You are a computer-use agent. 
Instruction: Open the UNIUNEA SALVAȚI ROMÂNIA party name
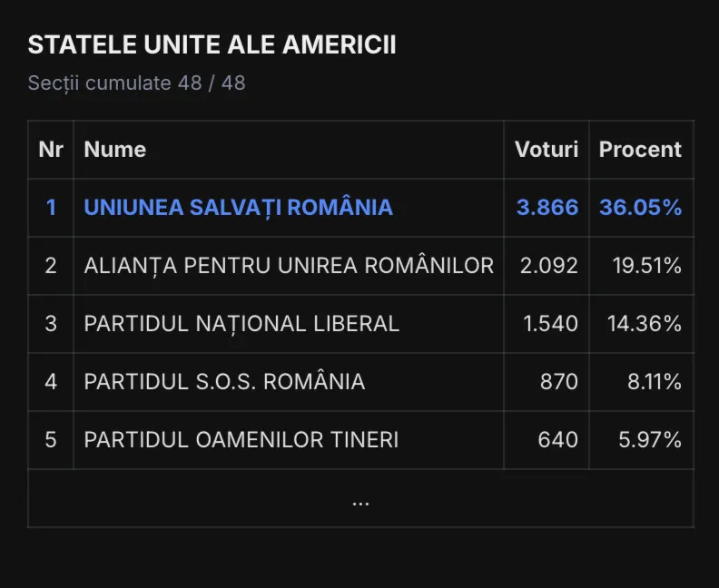(x=238, y=208)
